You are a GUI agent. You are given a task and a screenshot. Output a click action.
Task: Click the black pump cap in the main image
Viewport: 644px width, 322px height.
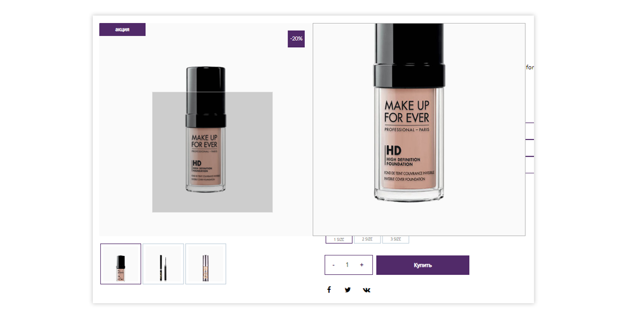(206, 90)
